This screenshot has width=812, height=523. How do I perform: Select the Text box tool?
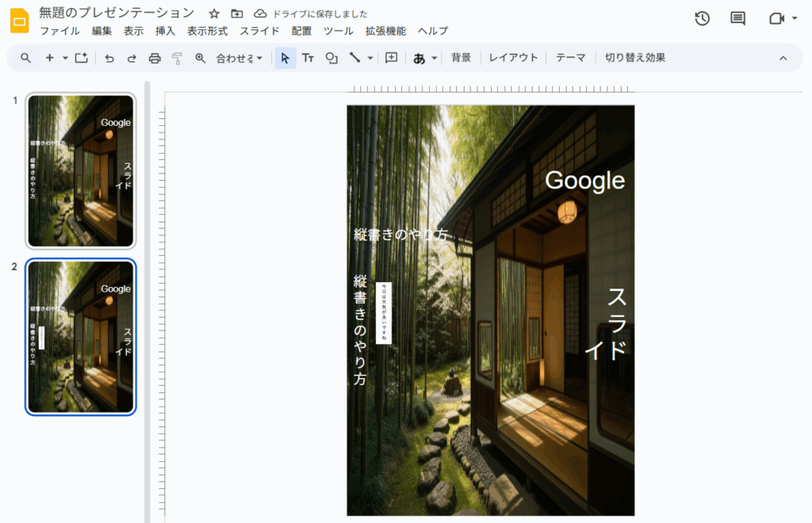[x=308, y=58]
